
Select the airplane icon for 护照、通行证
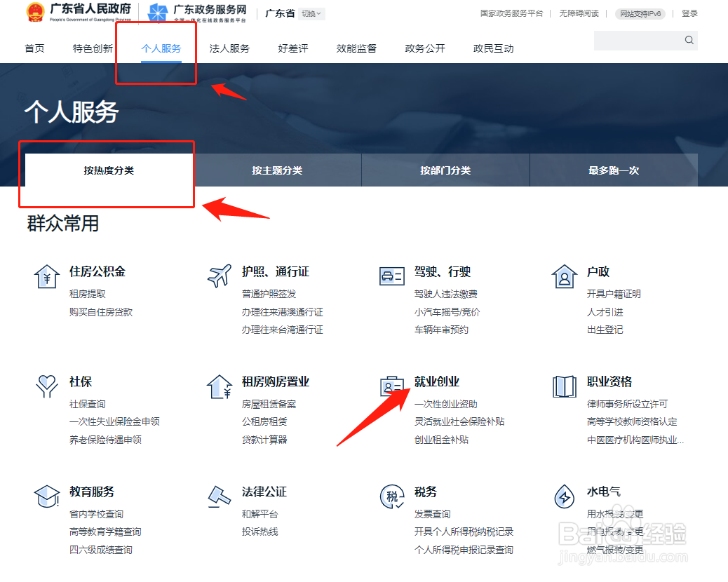coord(219,276)
